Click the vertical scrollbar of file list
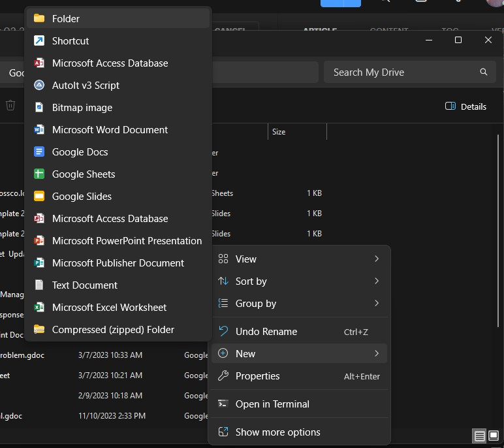504x448 pixels. 498,231
